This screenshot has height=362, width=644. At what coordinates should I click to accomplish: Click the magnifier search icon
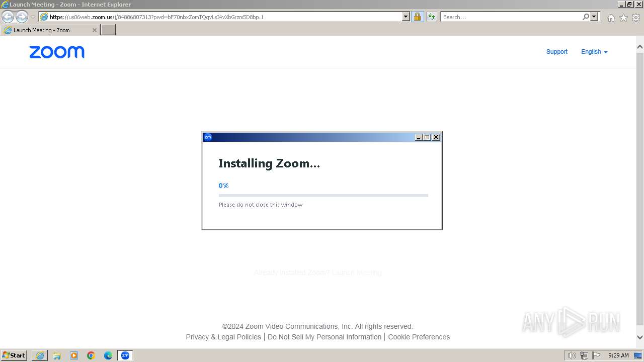coord(586,17)
